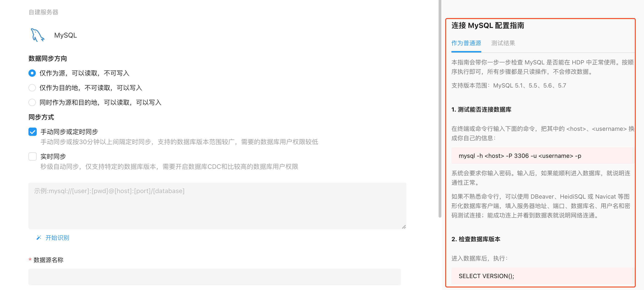The width and height of the screenshot is (644, 290).
Task: Click the 1. 测试能否连接数据库 section heading
Action: pyautogui.click(x=481, y=109)
